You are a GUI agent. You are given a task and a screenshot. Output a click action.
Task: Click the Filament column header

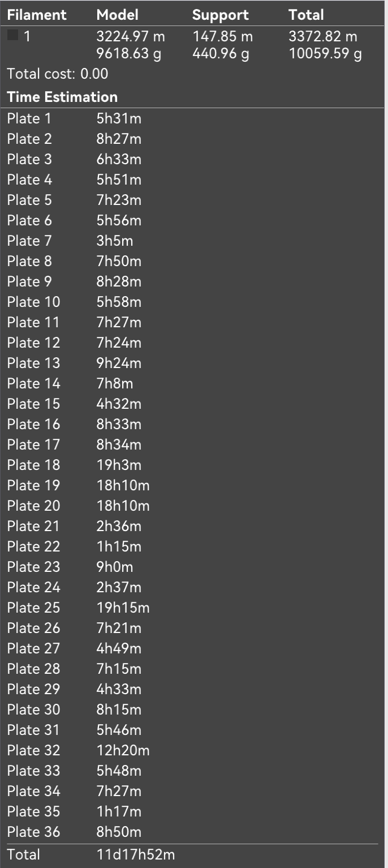click(37, 15)
